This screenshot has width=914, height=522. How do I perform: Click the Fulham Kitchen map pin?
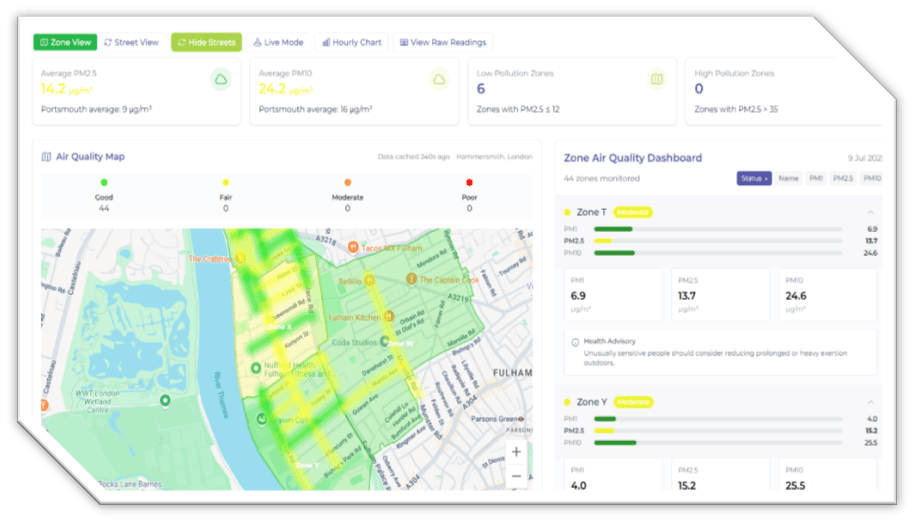tap(389, 316)
